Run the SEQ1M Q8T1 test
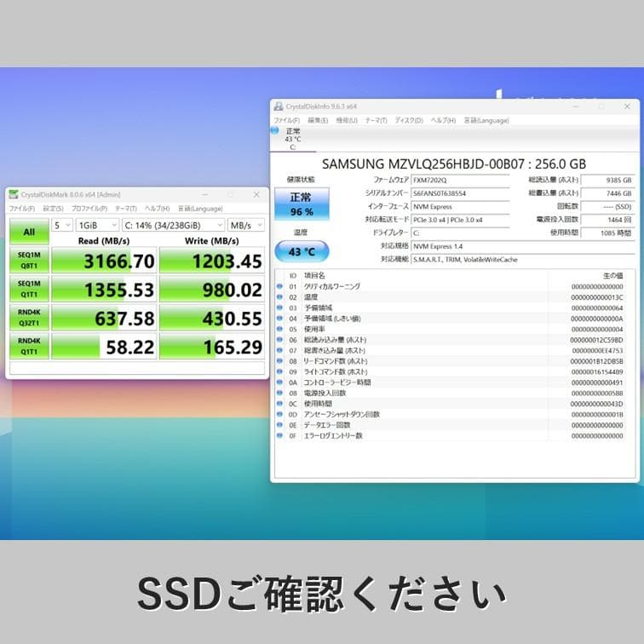 click(x=29, y=261)
